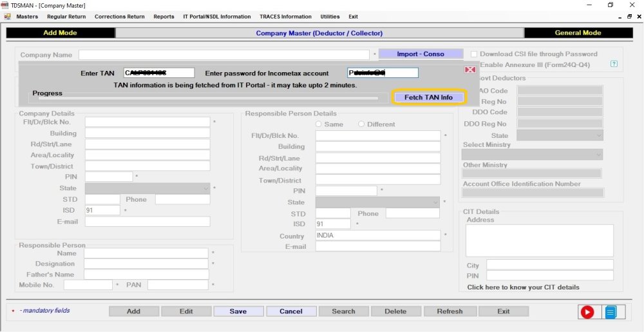
Task: Enable Download CSI file through Password
Action: 474,54
